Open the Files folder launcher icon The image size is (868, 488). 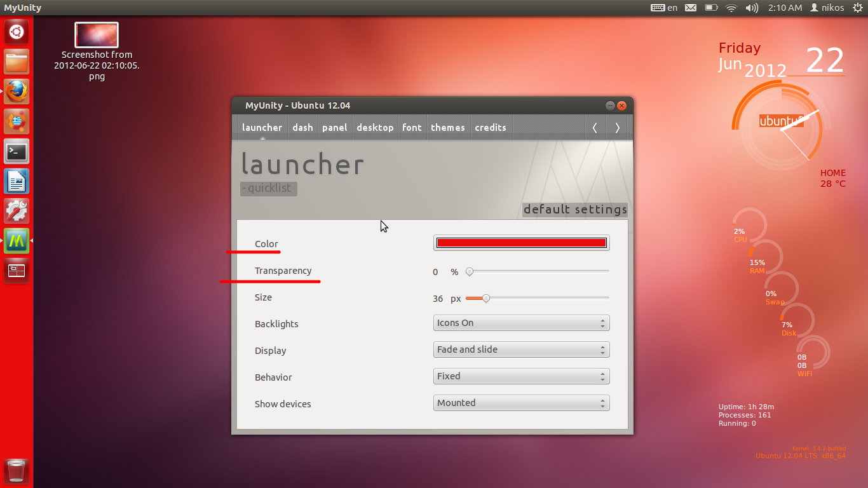click(x=17, y=62)
